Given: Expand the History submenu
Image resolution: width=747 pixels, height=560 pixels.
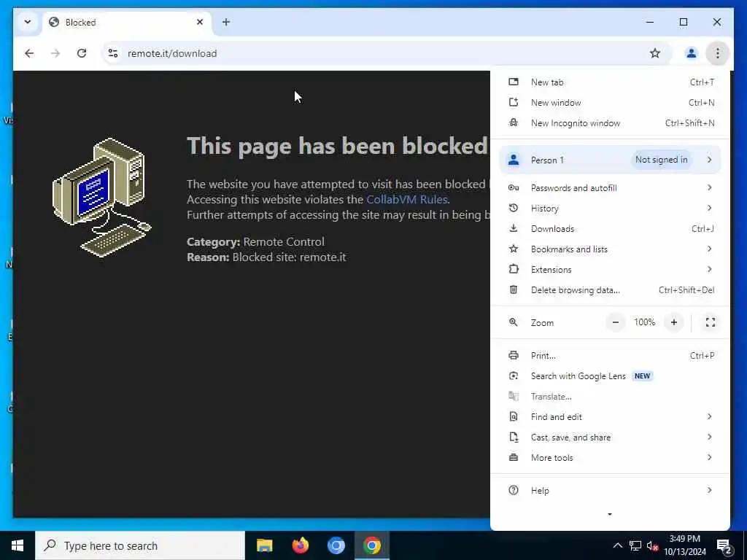Looking at the screenshot, I should coord(610,208).
